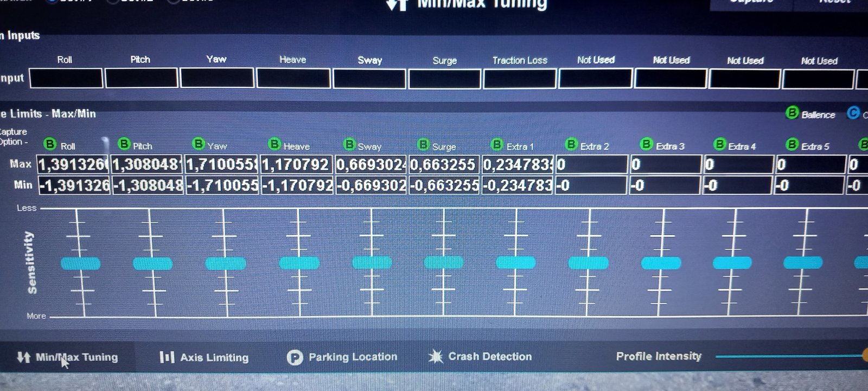This screenshot has height=391, width=868.
Task: Focus the Surge Min value field
Action: pos(444,186)
